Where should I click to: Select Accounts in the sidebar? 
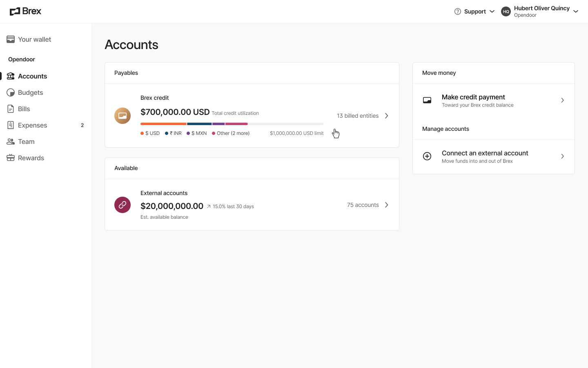click(x=32, y=76)
